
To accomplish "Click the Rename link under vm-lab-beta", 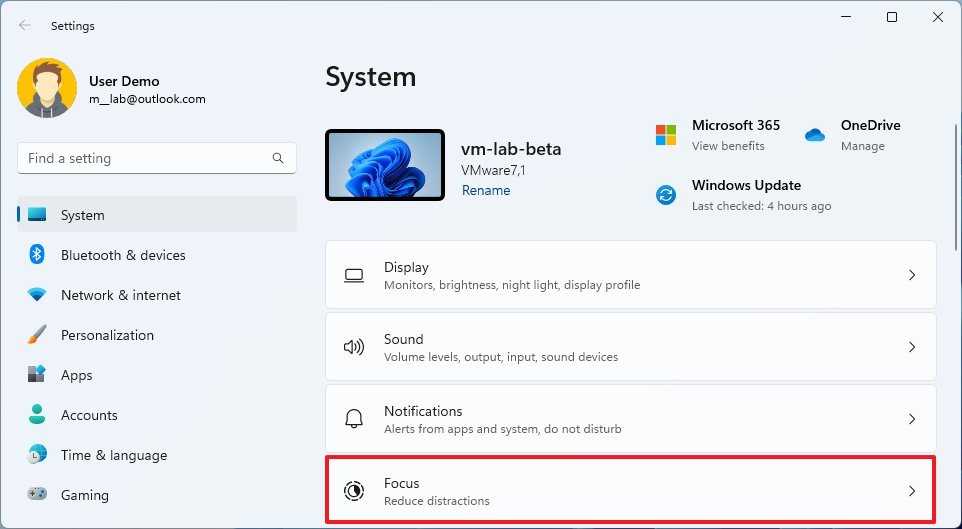I will coord(486,190).
